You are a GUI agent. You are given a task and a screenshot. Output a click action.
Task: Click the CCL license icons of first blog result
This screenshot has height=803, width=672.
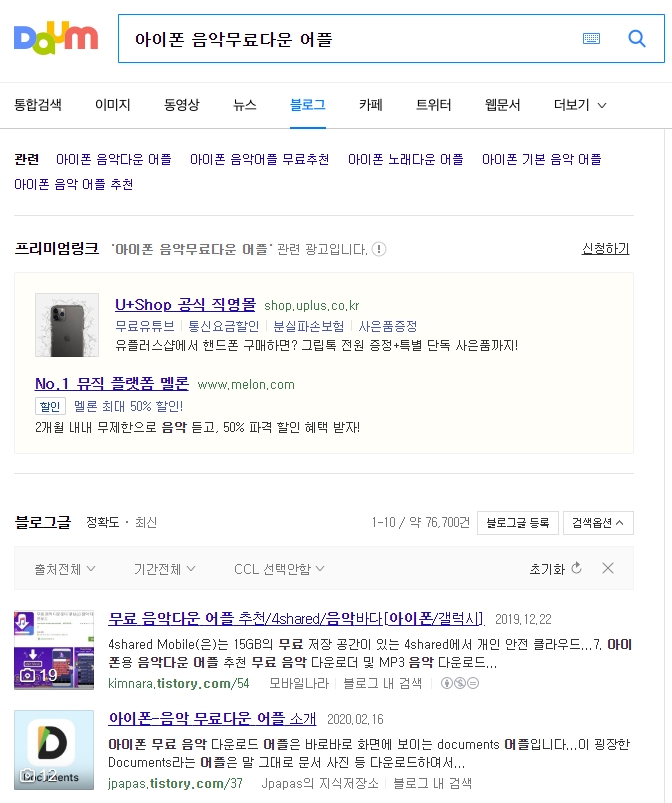(459, 683)
